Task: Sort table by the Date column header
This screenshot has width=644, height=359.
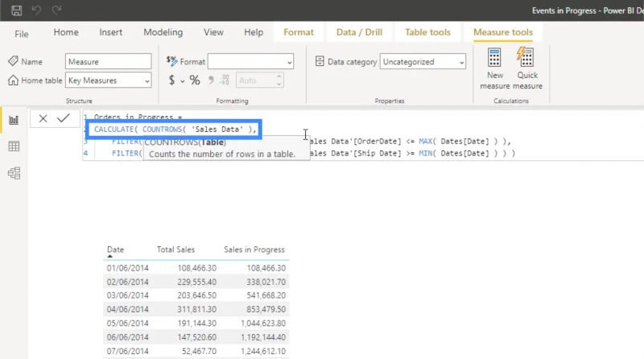Action: (115, 250)
